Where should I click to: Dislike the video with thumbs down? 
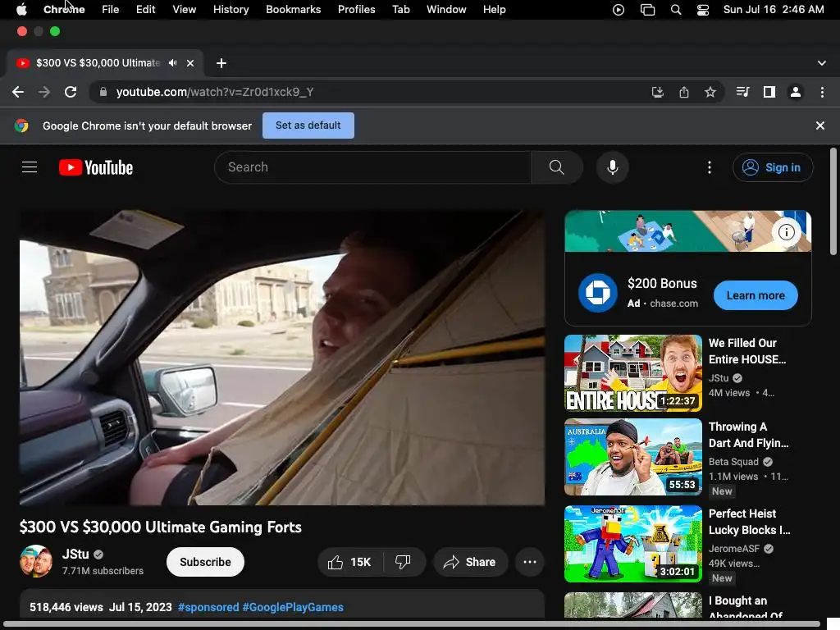pyautogui.click(x=403, y=562)
